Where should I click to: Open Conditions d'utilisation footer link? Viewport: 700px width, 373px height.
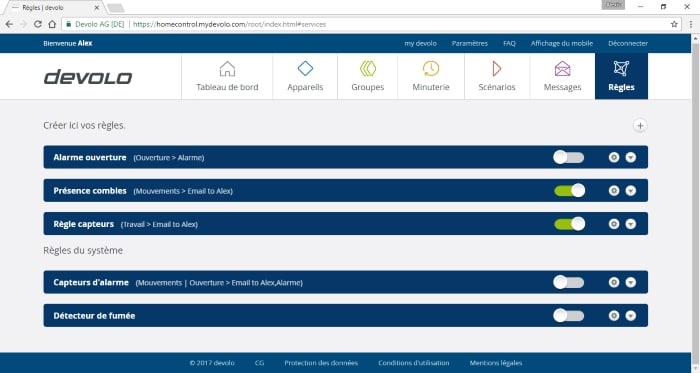[413, 363]
